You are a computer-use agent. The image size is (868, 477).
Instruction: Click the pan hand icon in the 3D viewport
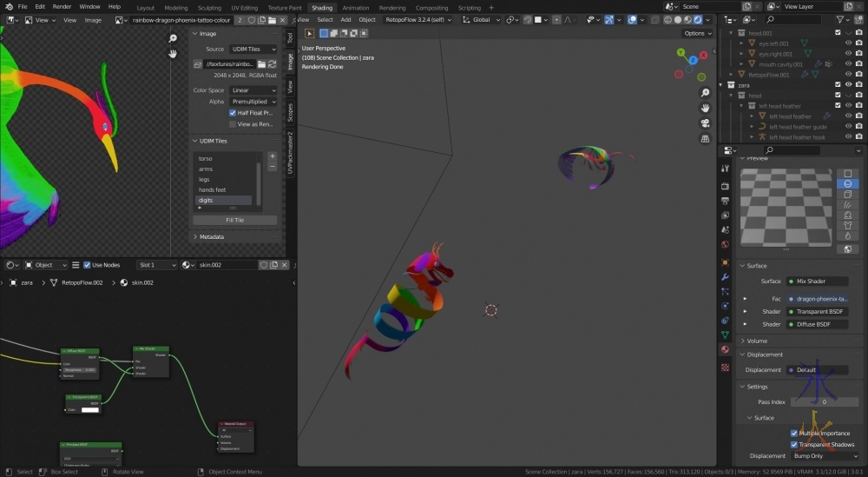[705, 108]
